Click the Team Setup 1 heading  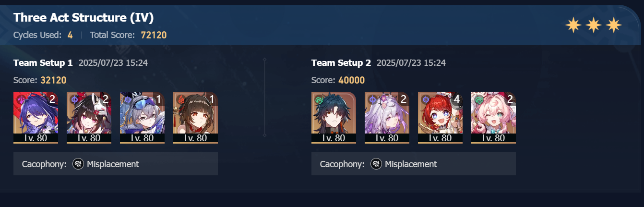pyautogui.click(x=43, y=62)
